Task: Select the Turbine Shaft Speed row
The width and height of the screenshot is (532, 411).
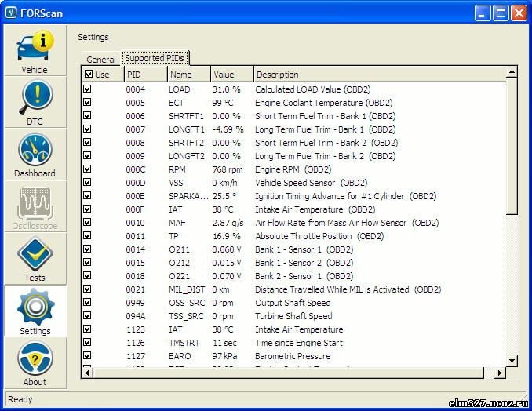Action: [293, 316]
